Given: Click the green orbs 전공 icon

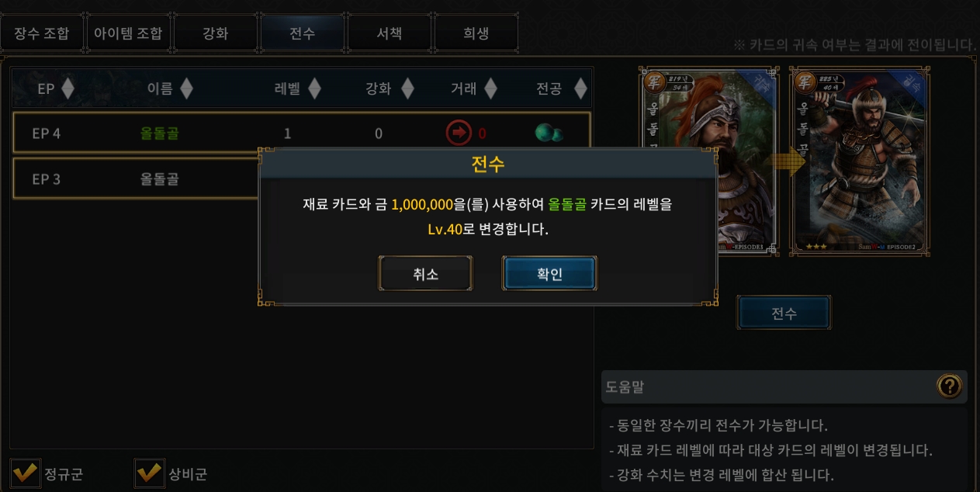Looking at the screenshot, I should (x=549, y=133).
